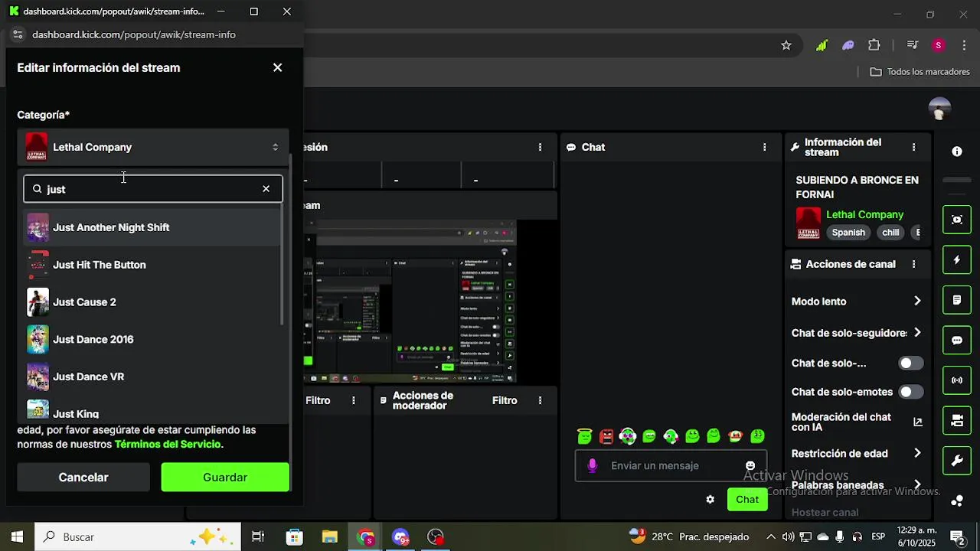The height and width of the screenshot is (551, 980).
Task: Click sidebar broadcast signal icon
Action: tap(957, 380)
